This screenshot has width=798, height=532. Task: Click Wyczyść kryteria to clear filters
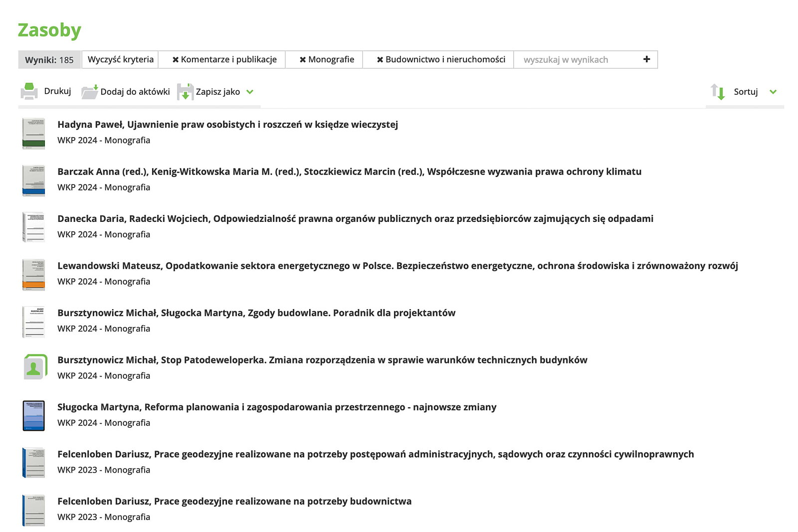[x=121, y=59]
